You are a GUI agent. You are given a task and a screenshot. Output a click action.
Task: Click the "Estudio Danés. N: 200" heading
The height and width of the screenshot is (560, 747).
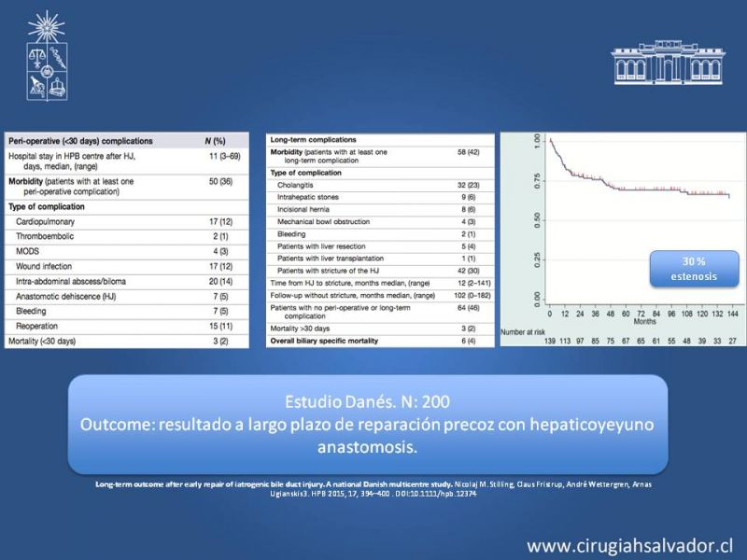tap(367, 402)
